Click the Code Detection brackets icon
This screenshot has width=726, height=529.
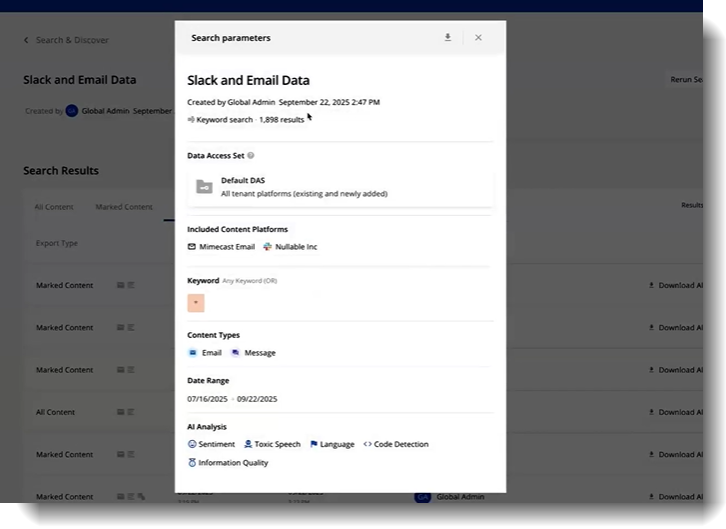[367, 444]
